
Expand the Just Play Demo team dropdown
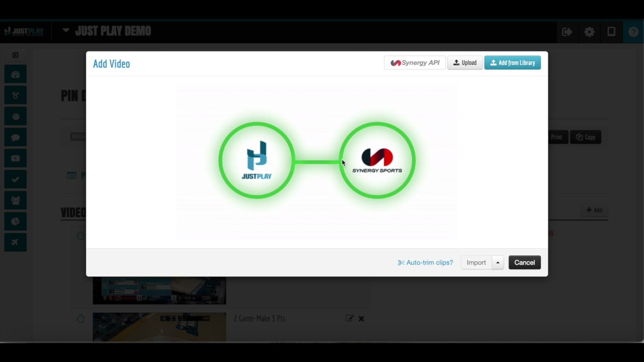pyautogui.click(x=66, y=31)
